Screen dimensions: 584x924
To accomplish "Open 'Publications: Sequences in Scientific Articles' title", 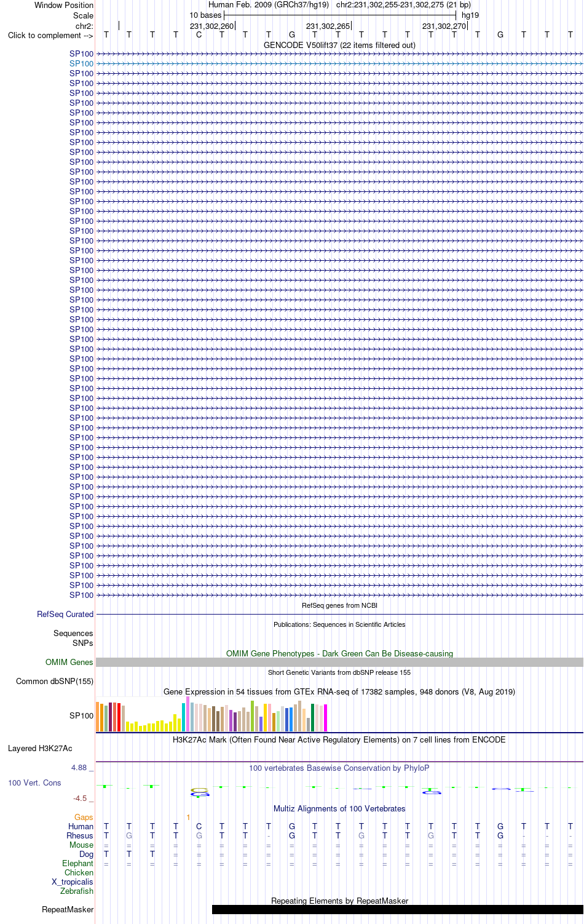I will pos(339,624).
